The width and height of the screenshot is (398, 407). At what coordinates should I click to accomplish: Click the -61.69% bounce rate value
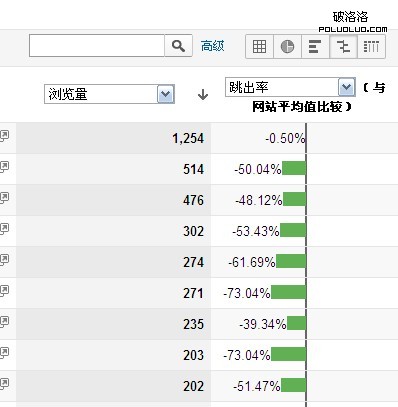tap(252, 262)
